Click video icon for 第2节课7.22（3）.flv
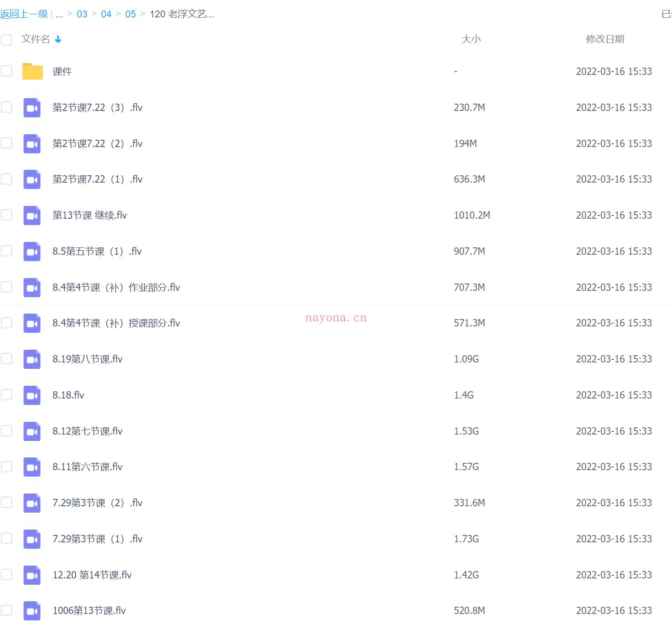This screenshot has height=635, width=672. point(32,108)
